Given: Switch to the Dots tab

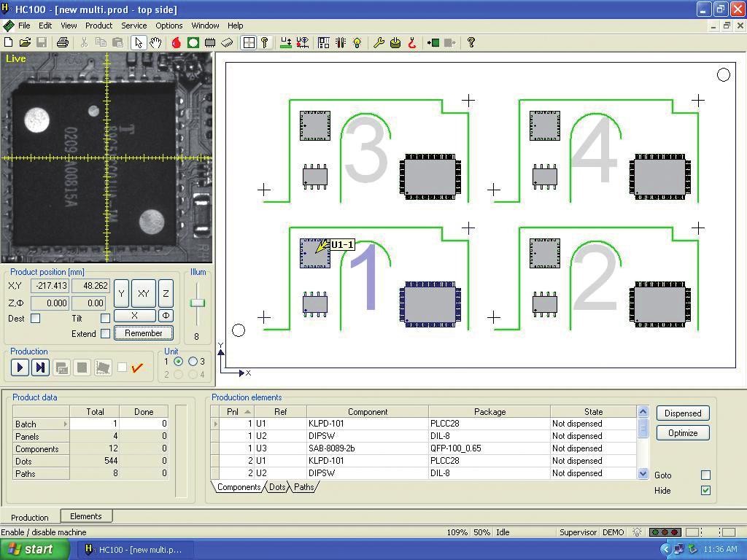Looking at the screenshot, I should click(x=277, y=488).
